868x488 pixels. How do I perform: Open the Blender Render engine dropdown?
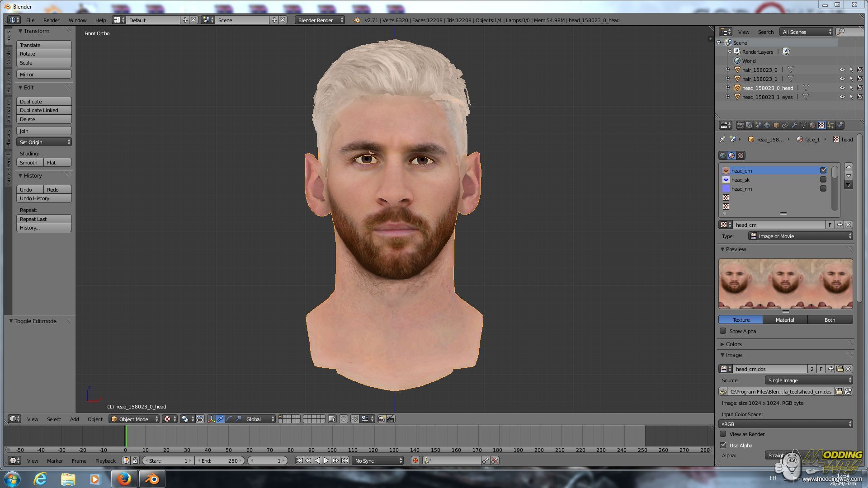click(x=320, y=20)
